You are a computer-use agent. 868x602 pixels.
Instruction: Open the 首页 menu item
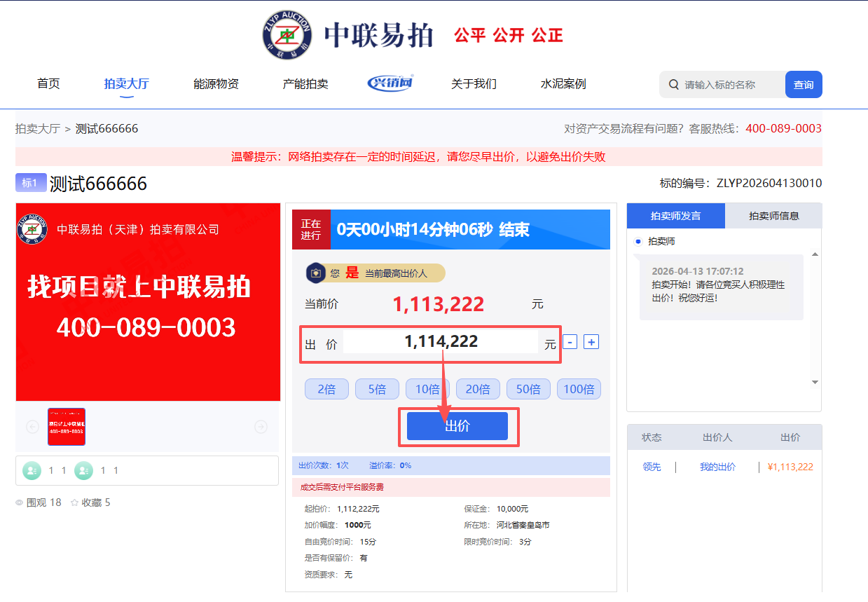(x=48, y=84)
